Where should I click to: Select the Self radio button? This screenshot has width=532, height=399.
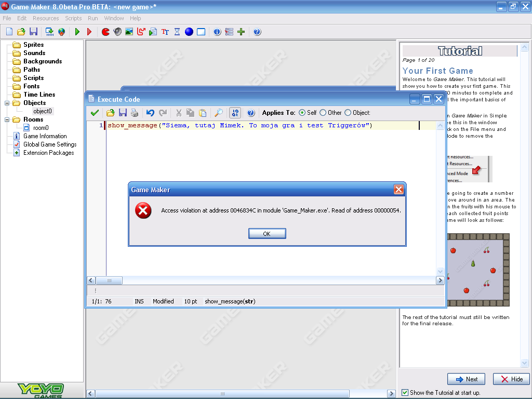click(x=302, y=113)
